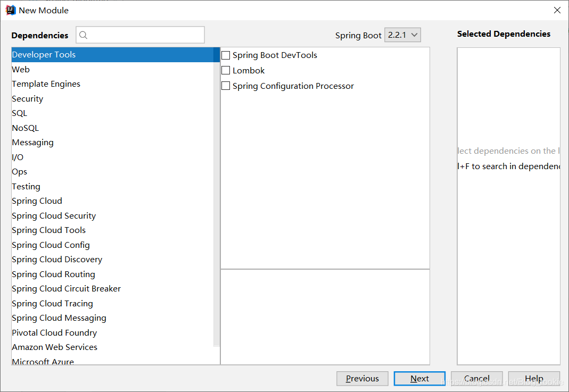
Task: Click the Previous button
Action: point(362,379)
